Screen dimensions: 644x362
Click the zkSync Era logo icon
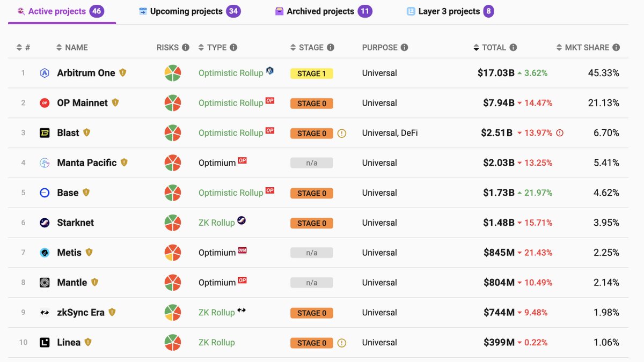click(x=45, y=313)
